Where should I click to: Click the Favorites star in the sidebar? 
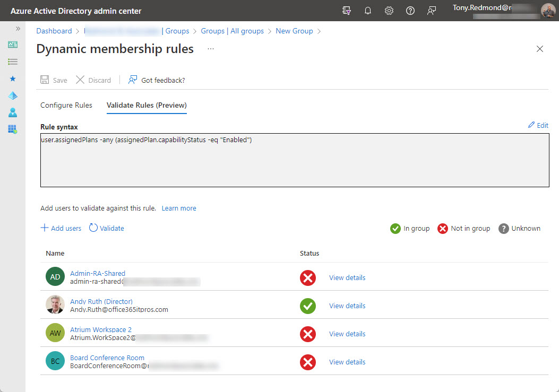(13, 79)
